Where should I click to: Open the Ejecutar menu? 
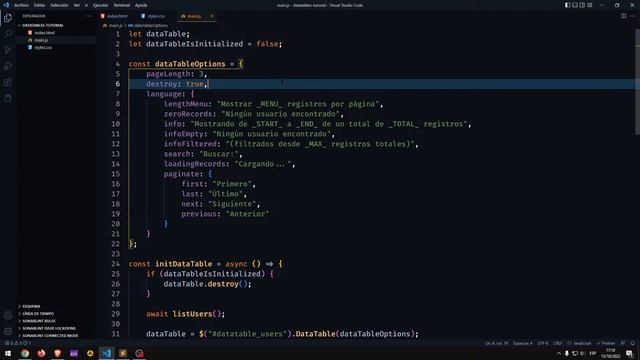pos(100,5)
